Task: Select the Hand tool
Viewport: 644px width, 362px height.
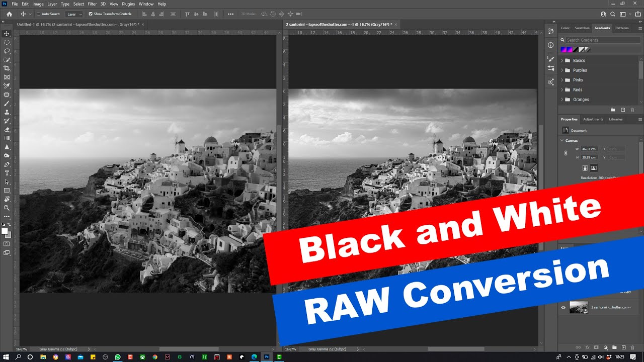Action: pyautogui.click(x=7, y=199)
